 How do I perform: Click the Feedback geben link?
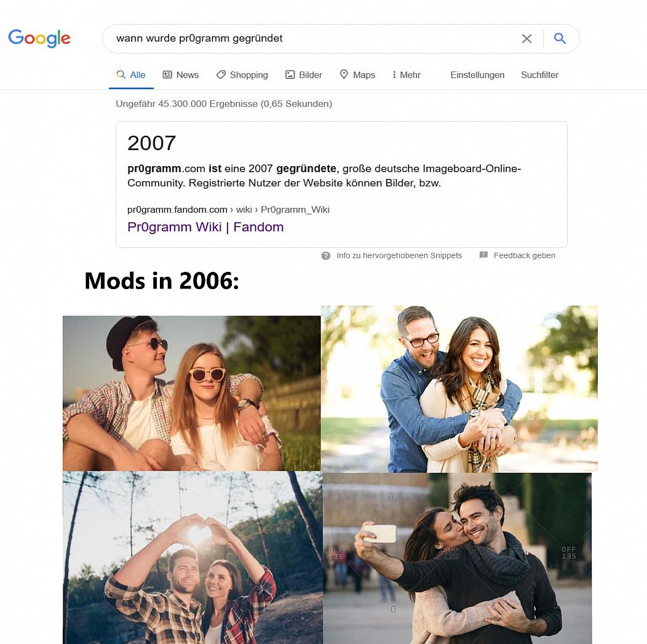click(x=525, y=255)
